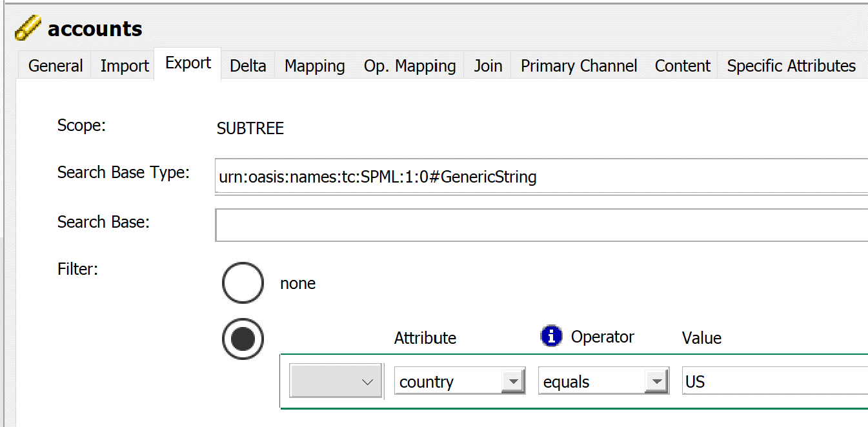Viewport: 868px width, 427px height.
Task: Click the pencil icon beside accounts title
Action: [x=26, y=27]
